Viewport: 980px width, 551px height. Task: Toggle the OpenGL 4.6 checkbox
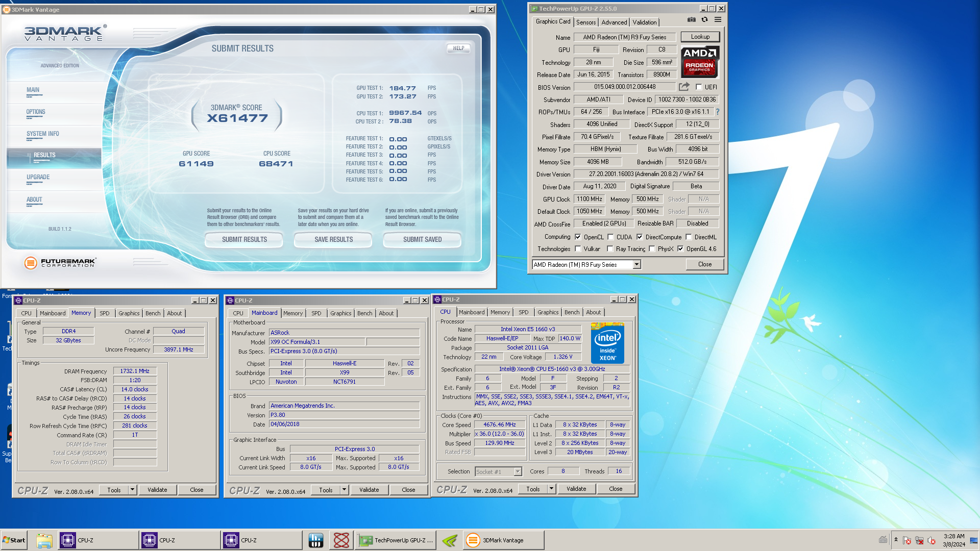point(680,249)
